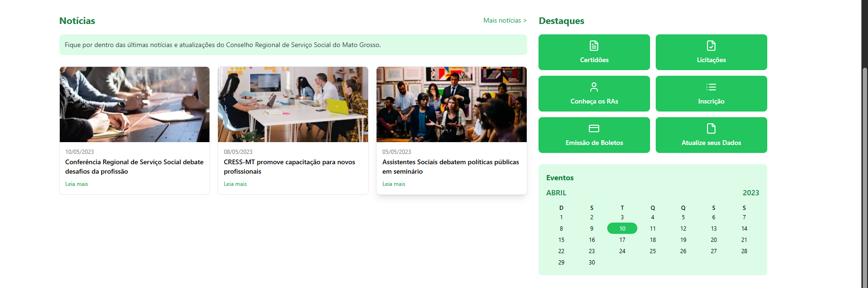Pick day 25 in the April calendar
This screenshot has height=288, width=868.
(x=653, y=251)
